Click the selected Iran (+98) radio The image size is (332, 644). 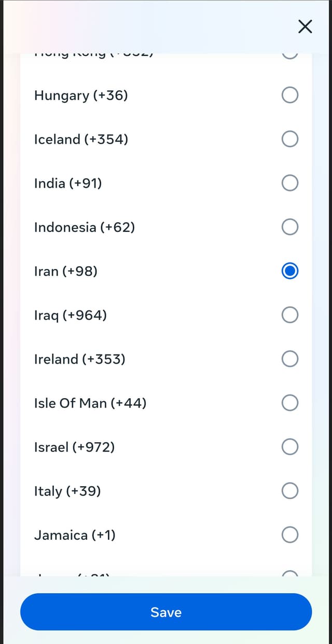coord(290,271)
